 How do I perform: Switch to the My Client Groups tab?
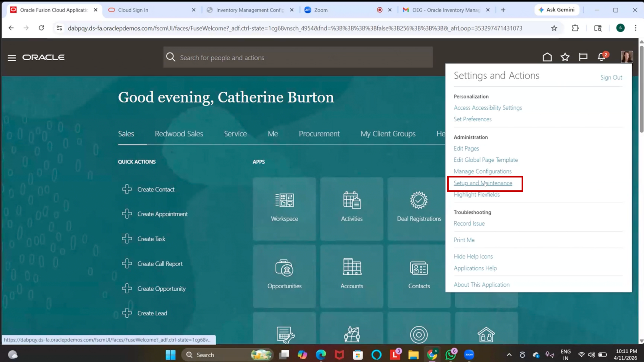pyautogui.click(x=388, y=134)
